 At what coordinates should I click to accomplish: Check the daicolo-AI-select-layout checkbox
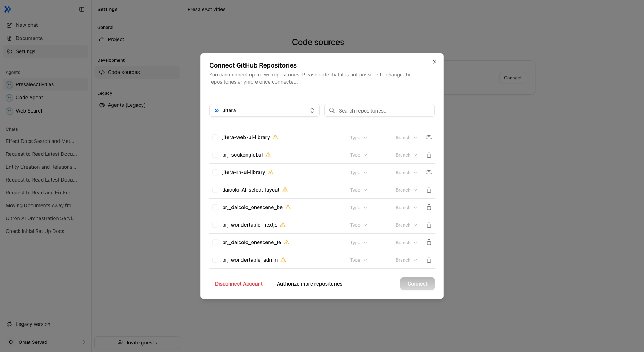click(x=215, y=190)
